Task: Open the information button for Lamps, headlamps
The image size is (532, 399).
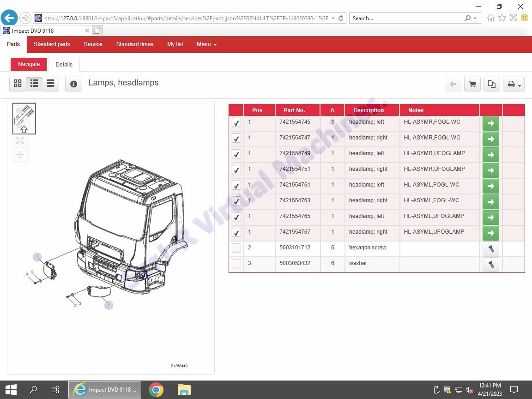Action: tap(73, 84)
